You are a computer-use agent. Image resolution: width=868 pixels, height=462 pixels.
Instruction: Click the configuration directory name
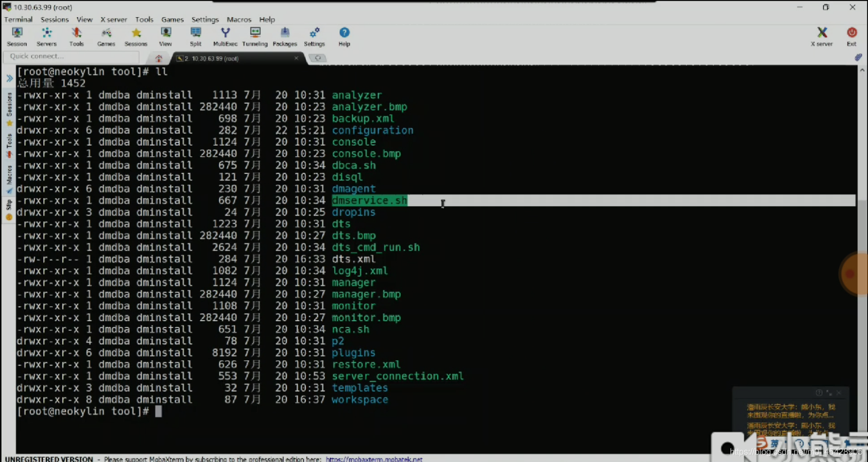[x=372, y=130]
